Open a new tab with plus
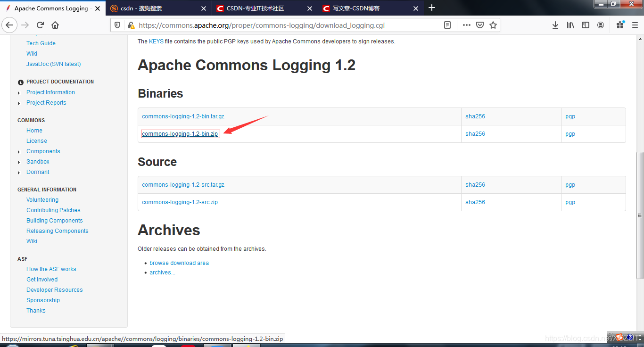The image size is (644, 347). tap(432, 8)
